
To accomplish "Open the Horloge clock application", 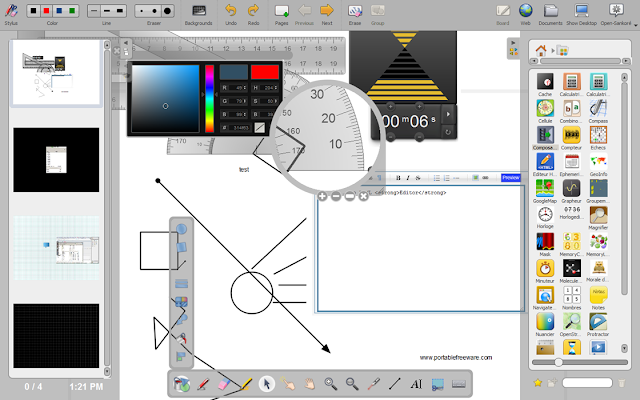I will tap(545, 218).
